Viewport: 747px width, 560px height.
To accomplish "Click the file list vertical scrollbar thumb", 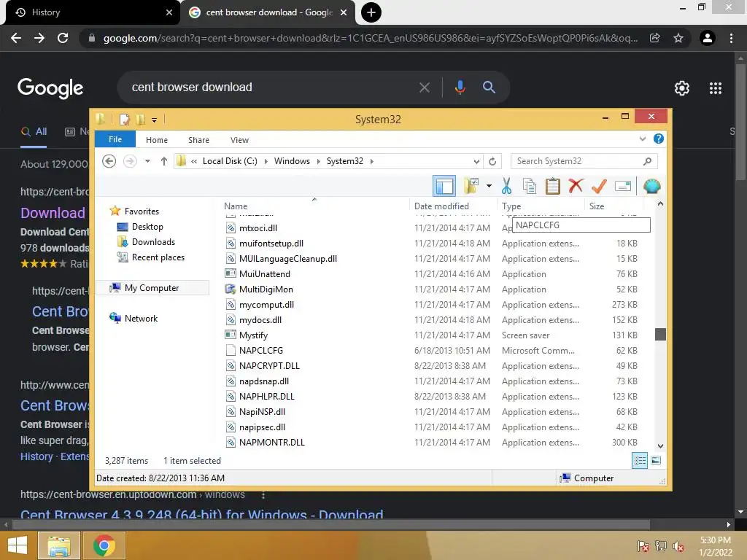I will tap(660, 334).
